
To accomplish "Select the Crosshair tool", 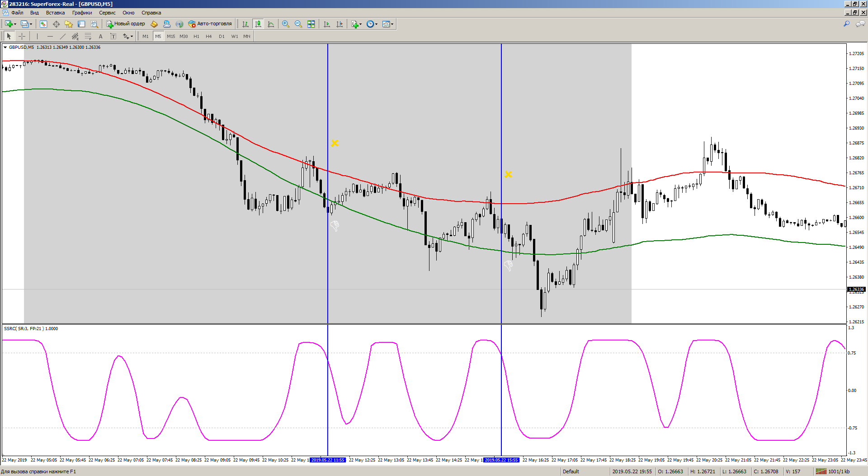I will (22, 36).
